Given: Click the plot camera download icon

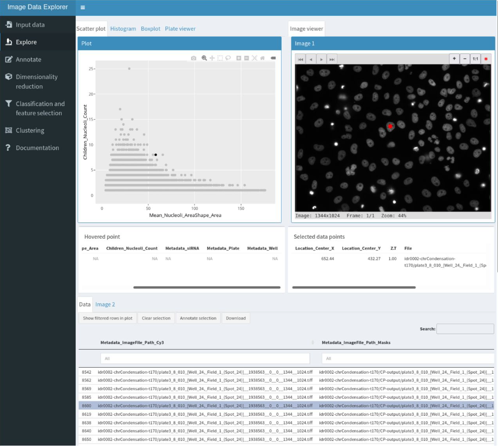Looking at the screenshot, I should 193,58.
